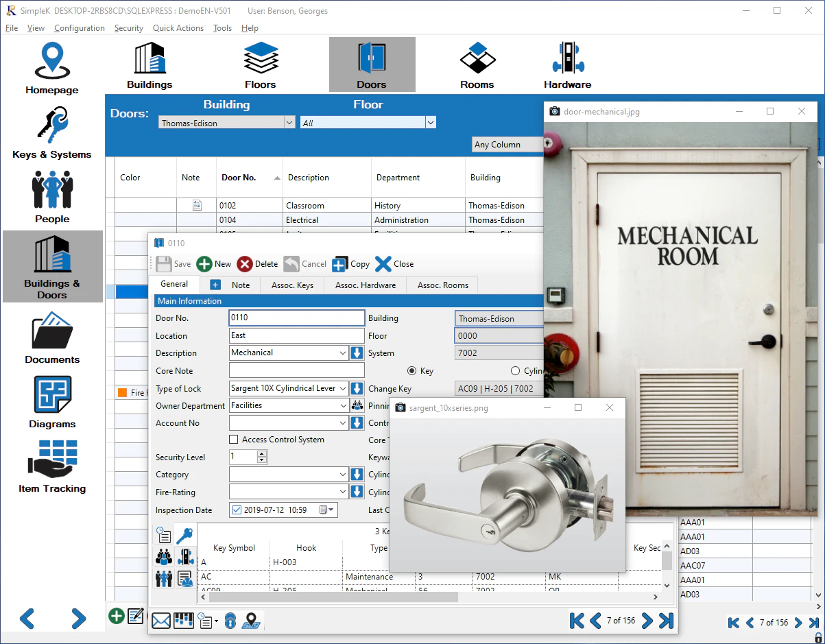Expand the Floor dropdown showing All
Viewport: 825px width, 644px height.
(x=431, y=122)
